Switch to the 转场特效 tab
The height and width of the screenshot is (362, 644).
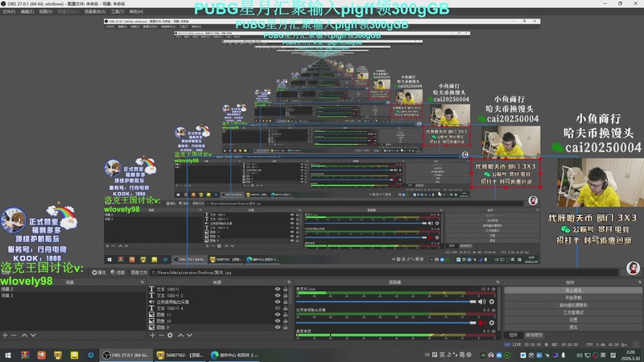[534, 335]
